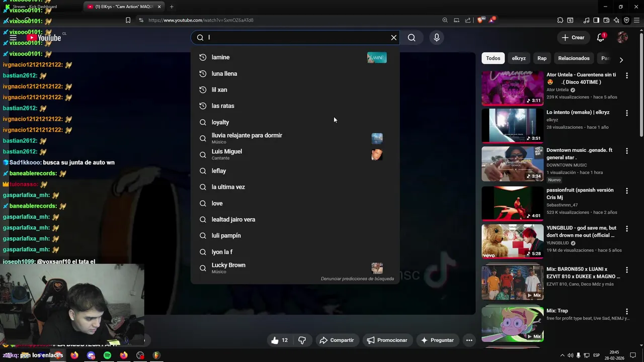This screenshot has width=644, height=362.
Task: Open options for passionfruit video
Action: coord(627,191)
